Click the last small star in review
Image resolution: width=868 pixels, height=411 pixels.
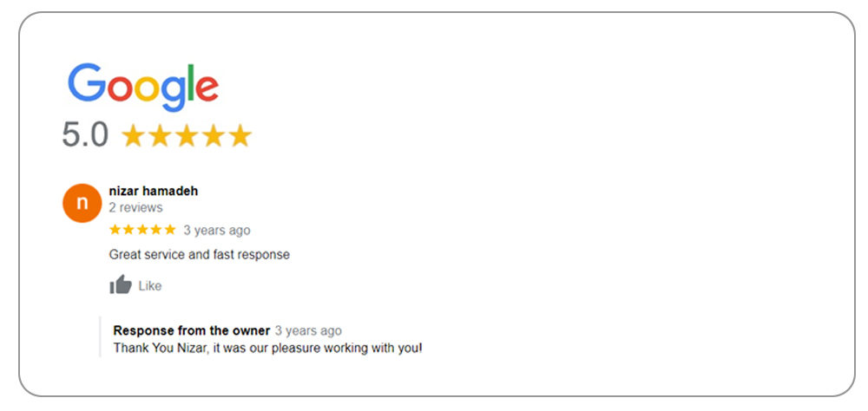[x=170, y=230]
